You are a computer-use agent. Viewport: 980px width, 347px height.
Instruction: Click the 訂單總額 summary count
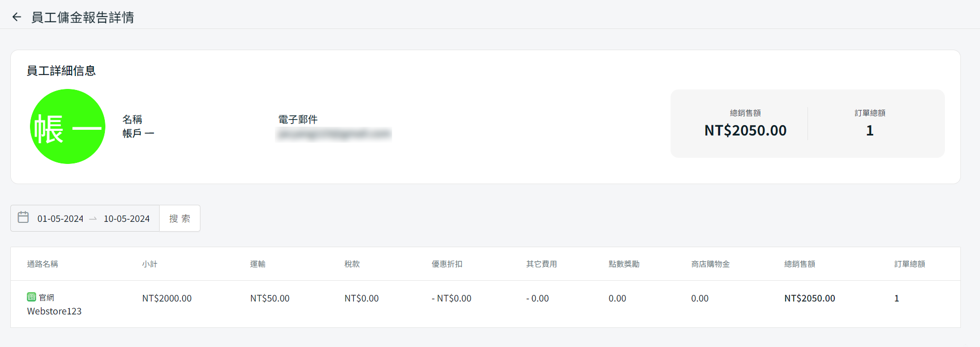(x=870, y=130)
